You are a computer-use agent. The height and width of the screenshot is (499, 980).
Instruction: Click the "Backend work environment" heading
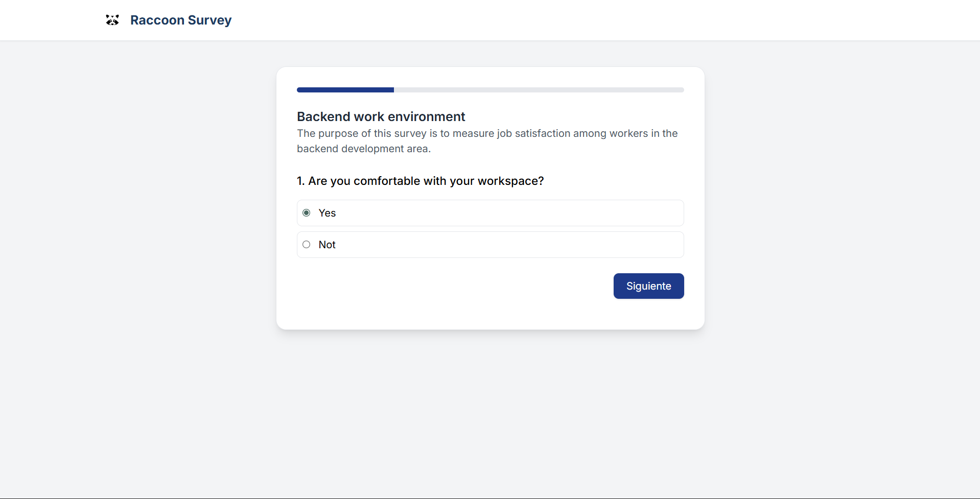point(381,116)
